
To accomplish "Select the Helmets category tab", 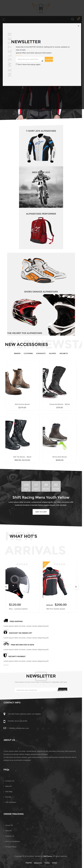I will click(x=64, y=353).
